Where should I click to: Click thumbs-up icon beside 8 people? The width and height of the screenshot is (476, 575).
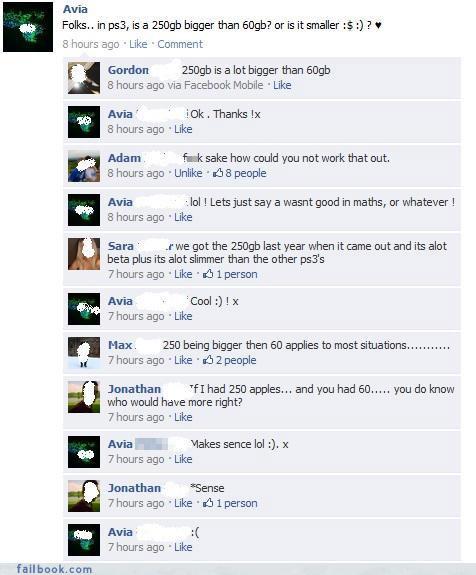(218, 173)
